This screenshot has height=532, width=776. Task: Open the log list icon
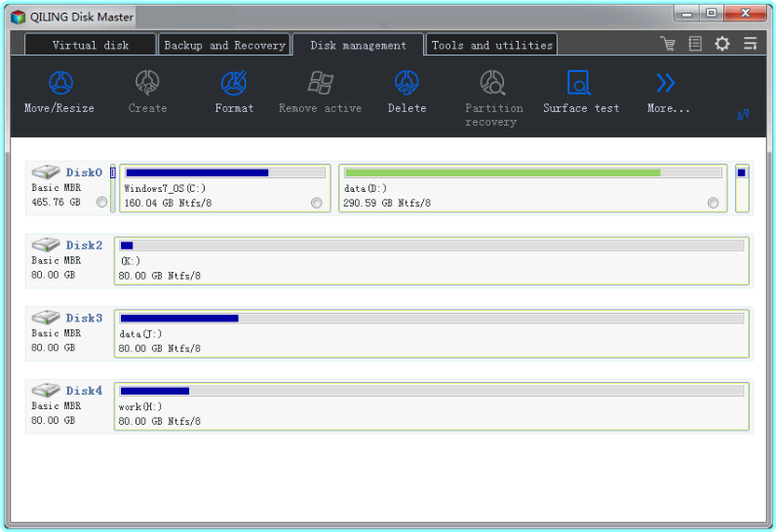click(x=695, y=44)
